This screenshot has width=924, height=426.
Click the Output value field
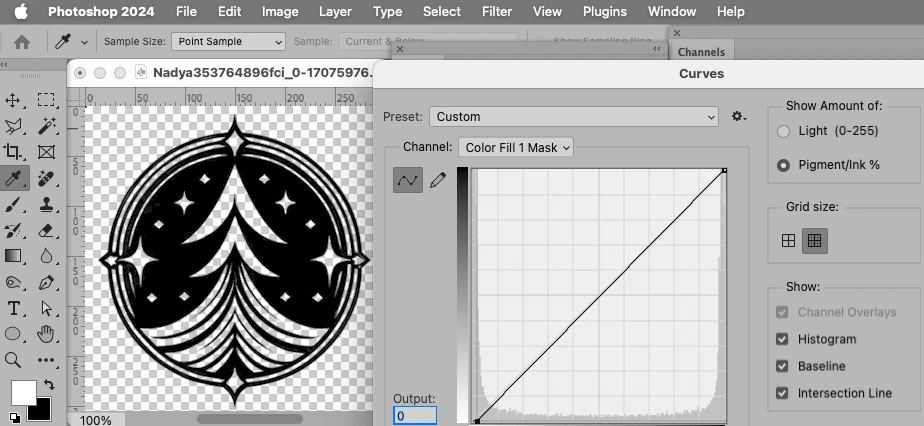[x=415, y=416]
